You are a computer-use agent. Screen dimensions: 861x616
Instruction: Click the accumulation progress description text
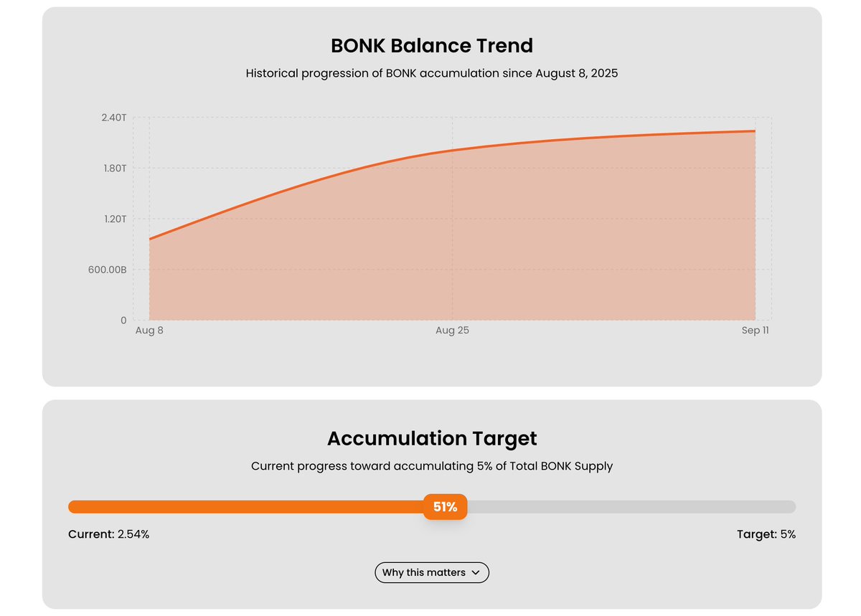(431, 466)
